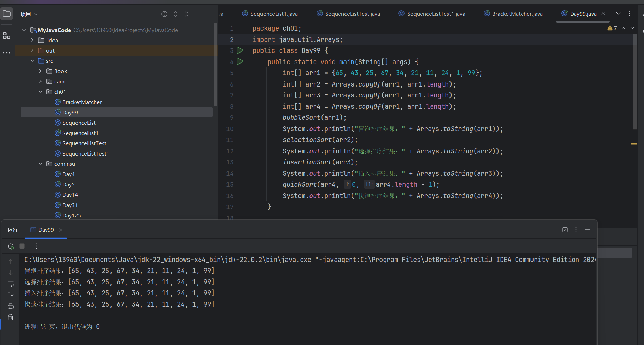
Task: Click restore layout icon in Run panel header
Action: pos(565,230)
